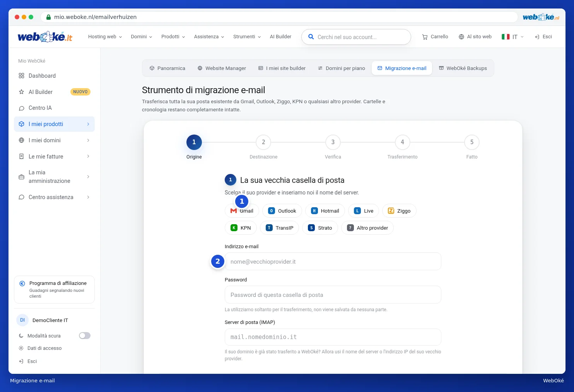Click the WebOké.it logo

point(45,37)
